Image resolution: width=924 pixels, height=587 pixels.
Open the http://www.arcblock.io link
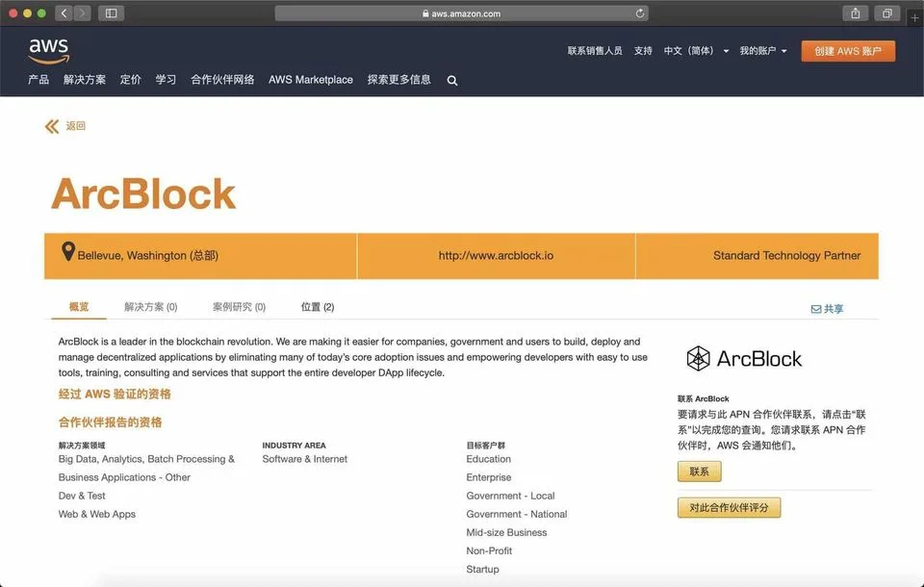click(x=497, y=256)
